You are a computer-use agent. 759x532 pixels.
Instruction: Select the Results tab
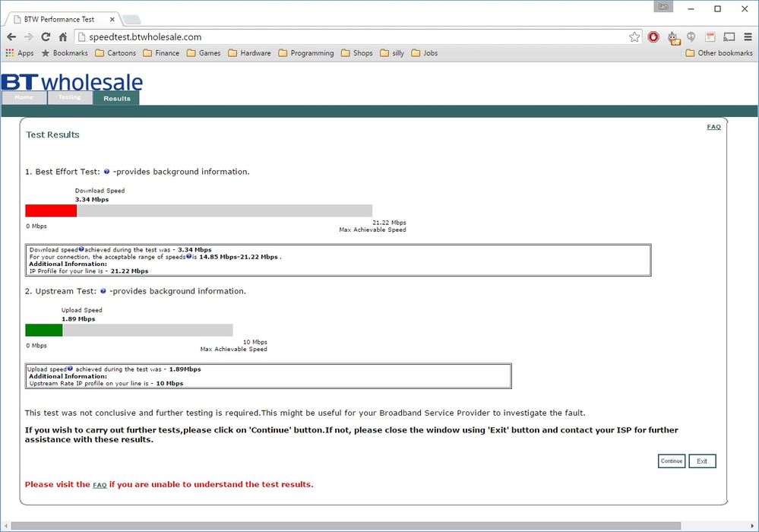pyautogui.click(x=117, y=98)
